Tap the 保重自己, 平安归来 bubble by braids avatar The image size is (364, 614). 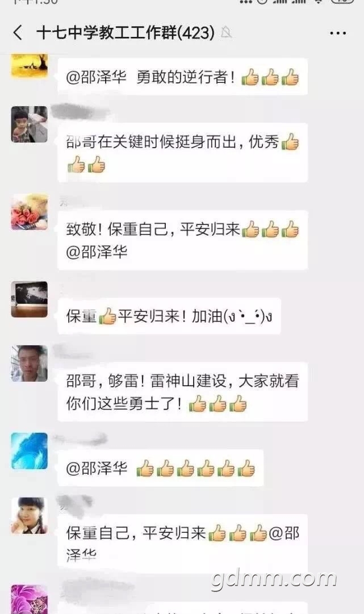coord(182,544)
